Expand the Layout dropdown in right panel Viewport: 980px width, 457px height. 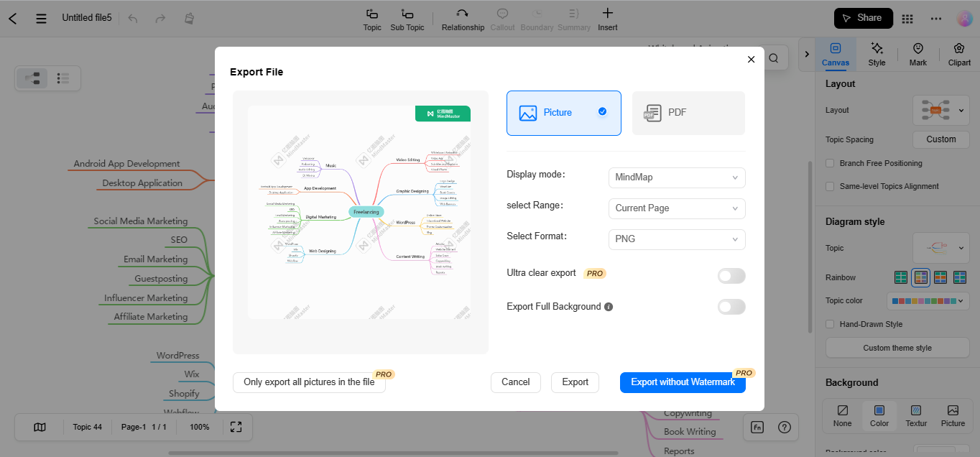[961, 110]
